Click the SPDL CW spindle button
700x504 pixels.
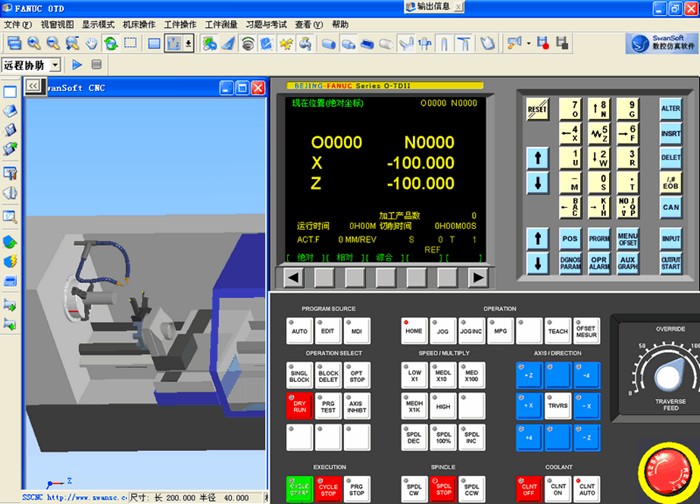tap(414, 489)
